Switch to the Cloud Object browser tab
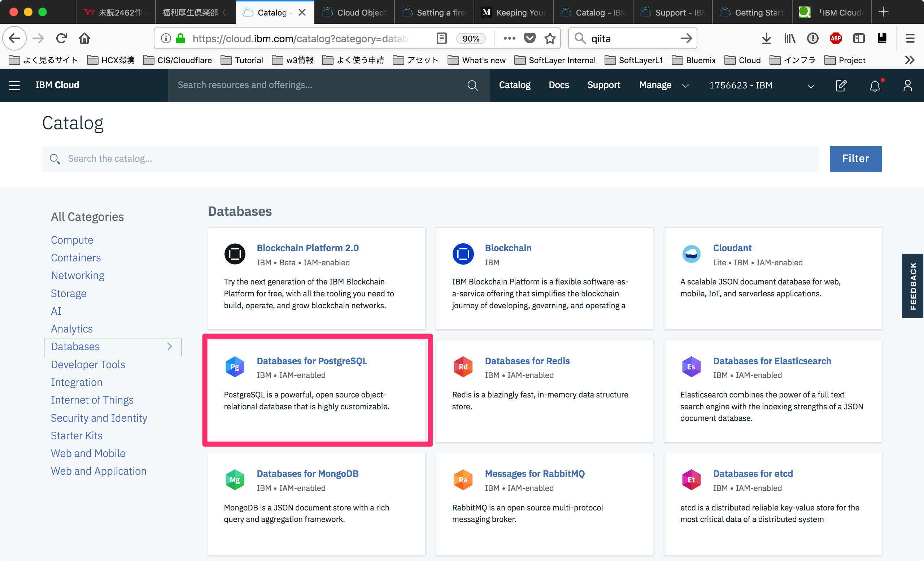This screenshot has height=561, width=924. point(354,12)
